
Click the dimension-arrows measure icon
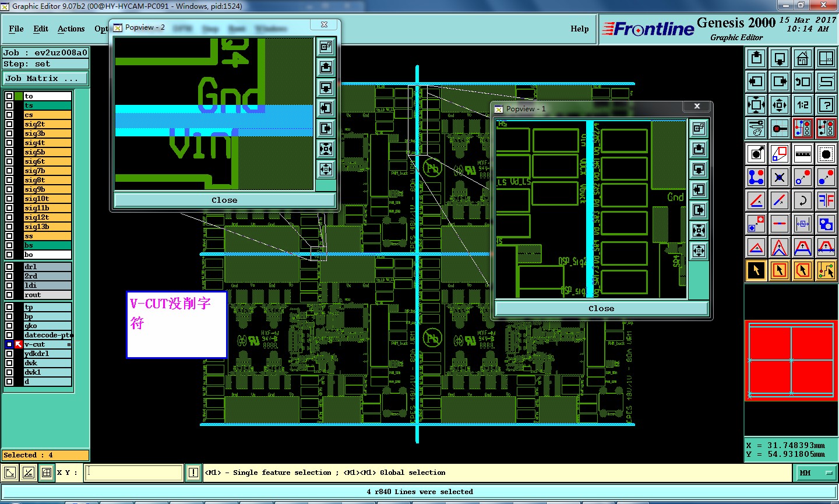click(x=803, y=224)
